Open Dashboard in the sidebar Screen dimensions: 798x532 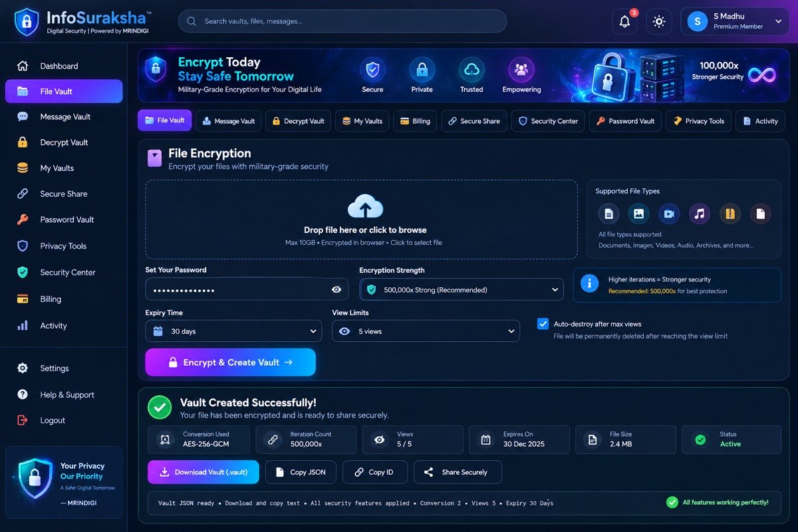64,66
